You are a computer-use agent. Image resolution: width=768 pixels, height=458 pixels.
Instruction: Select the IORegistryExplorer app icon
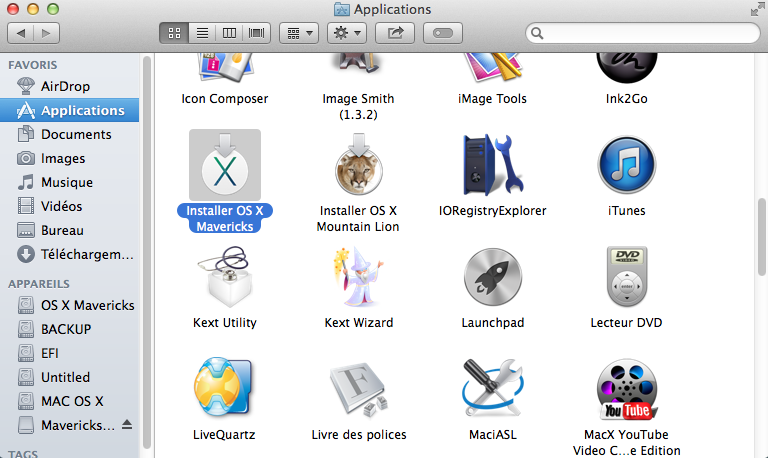click(x=493, y=165)
